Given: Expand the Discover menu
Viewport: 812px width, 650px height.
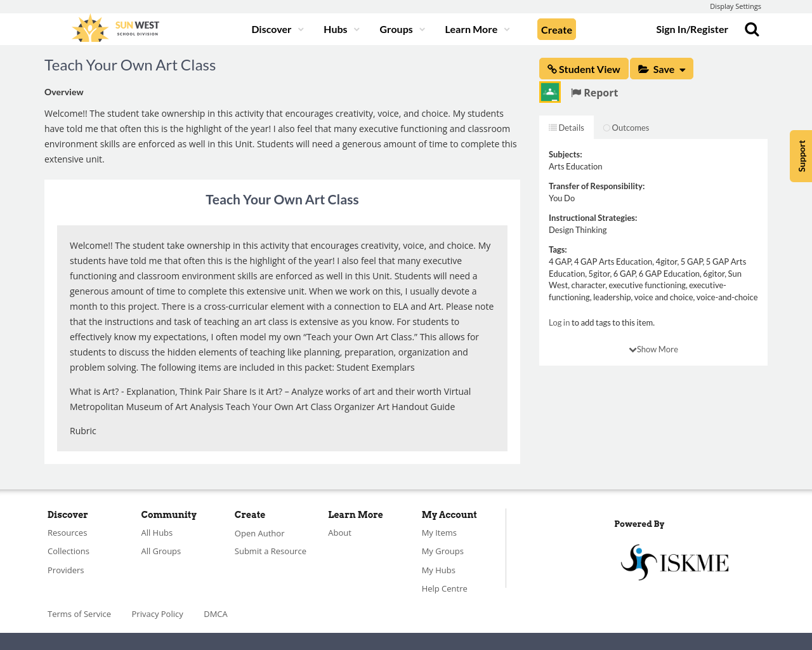Looking at the screenshot, I should tap(277, 29).
